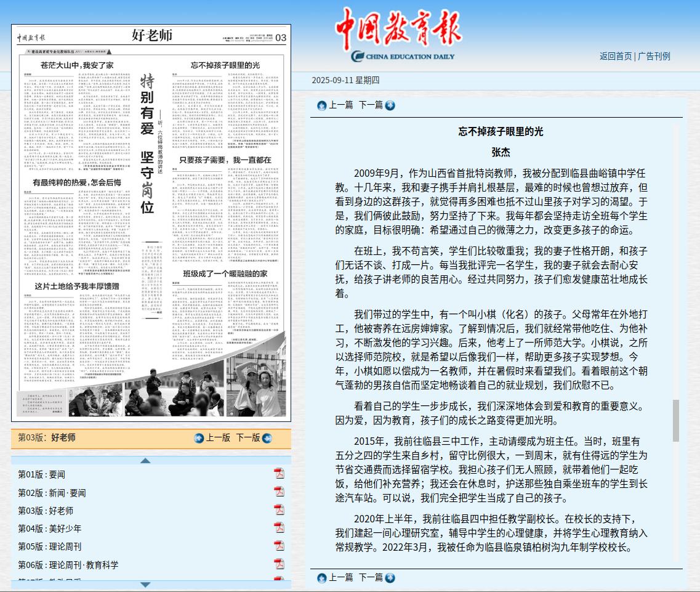This screenshot has height=592, width=700.
Task: Click top previous-article arrow icon above the article
Action: [321, 105]
